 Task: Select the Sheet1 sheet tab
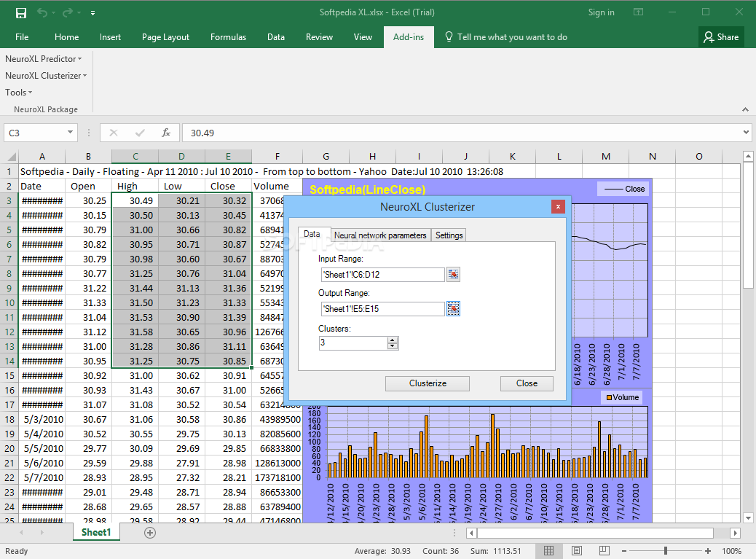(x=96, y=533)
